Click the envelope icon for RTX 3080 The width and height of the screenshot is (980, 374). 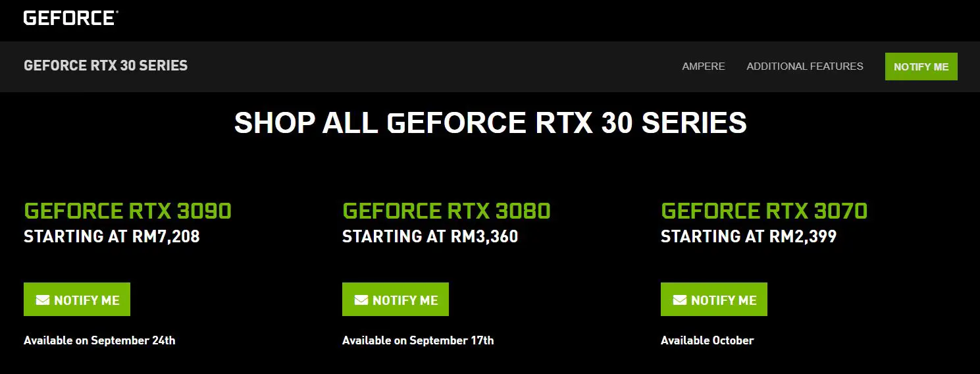361,300
